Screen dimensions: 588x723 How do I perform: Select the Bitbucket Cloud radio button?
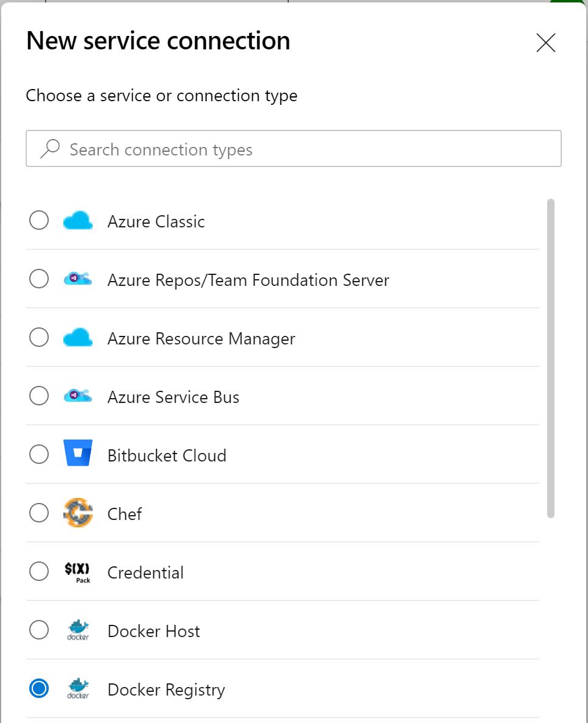tap(39, 455)
